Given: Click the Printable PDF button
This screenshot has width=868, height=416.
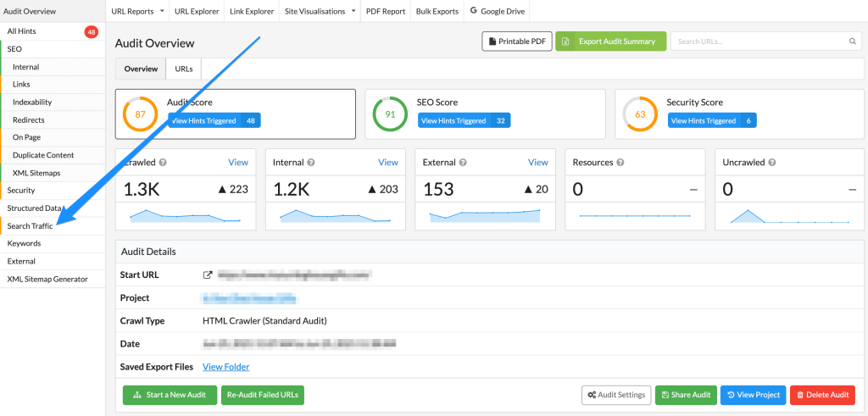Looking at the screenshot, I should click(x=517, y=42).
